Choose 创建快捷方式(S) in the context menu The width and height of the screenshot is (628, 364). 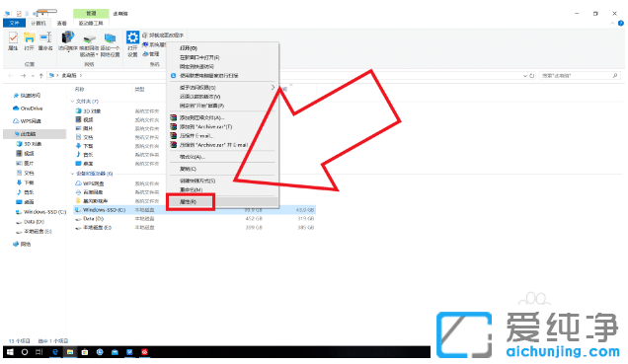(x=222, y=181)
